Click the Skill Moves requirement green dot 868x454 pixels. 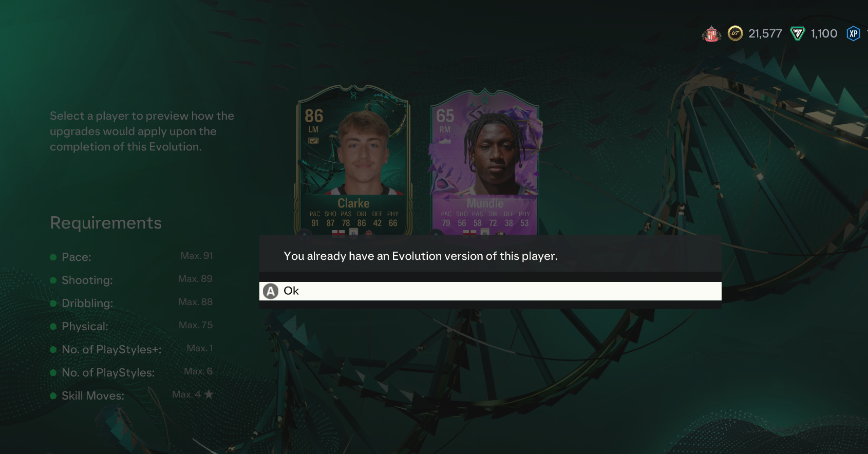click(x=53, y=396)
